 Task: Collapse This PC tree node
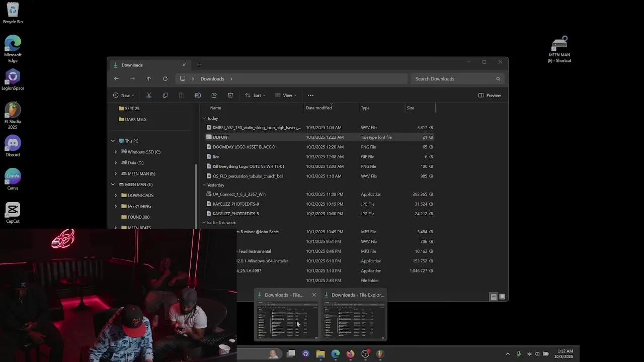tap(113, 141)
